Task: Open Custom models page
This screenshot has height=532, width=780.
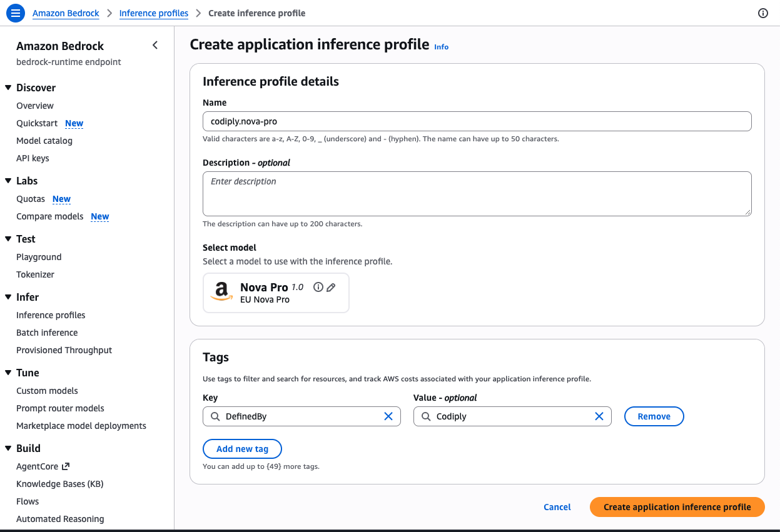Action: click(x=47, y=391)
